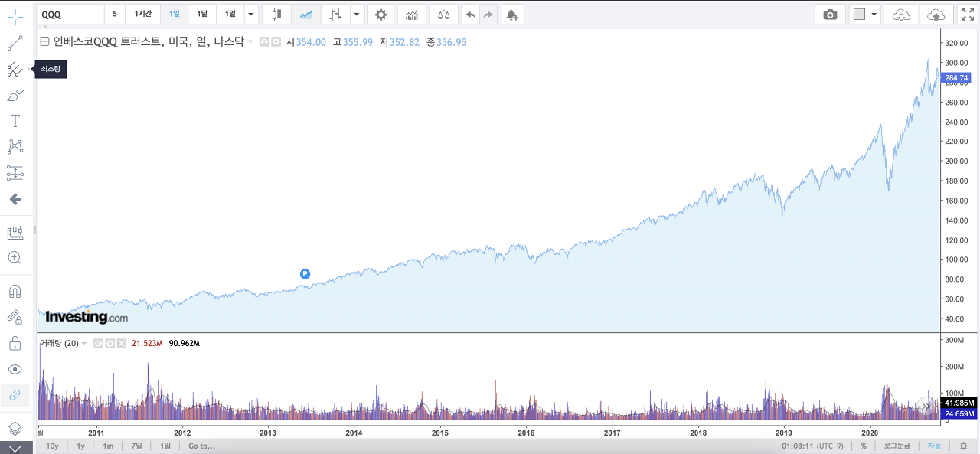Enter fullscreen mode
The image size is (980, 454).
pyautogui.click(x=968, y=14)
